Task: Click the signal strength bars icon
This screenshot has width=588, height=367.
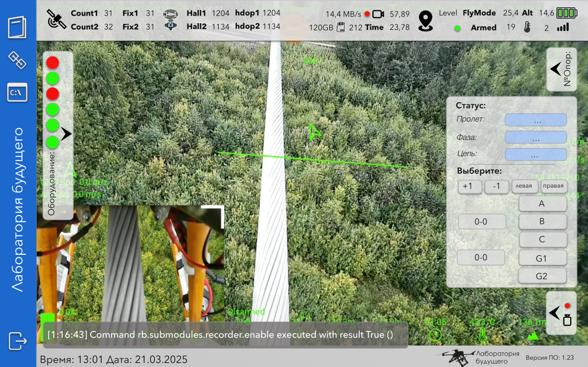Action: (x=563, y=27)
